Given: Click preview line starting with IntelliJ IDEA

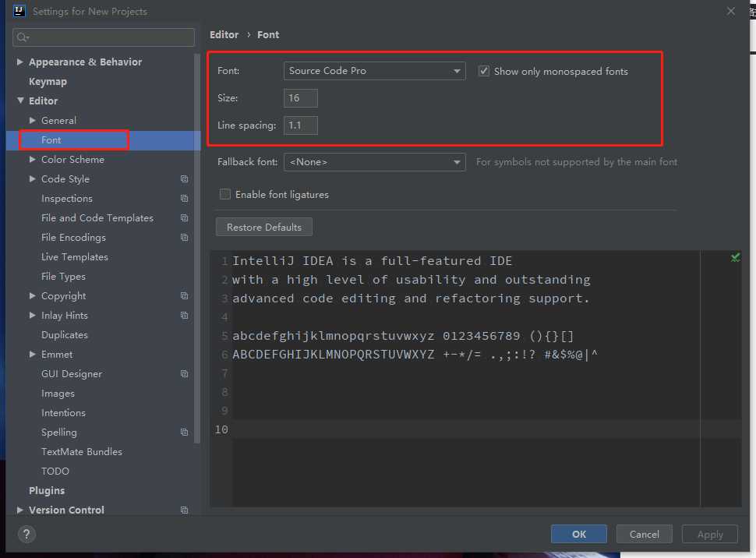Looking at the screenshot, I should coord(372,261).
